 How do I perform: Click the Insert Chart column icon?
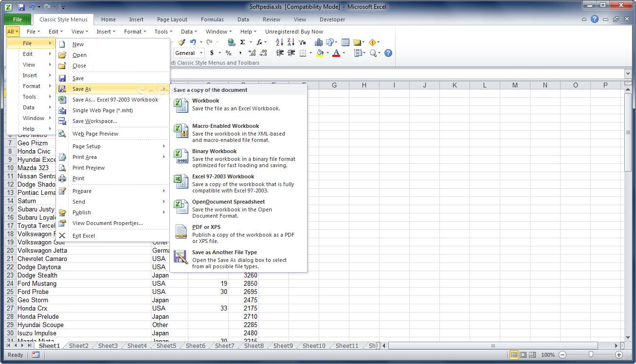coord(318,42)
